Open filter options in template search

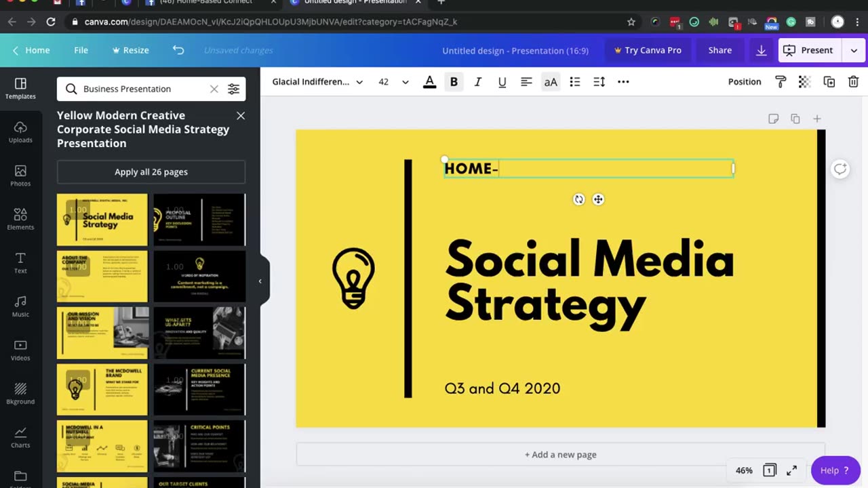pos(233,89)
